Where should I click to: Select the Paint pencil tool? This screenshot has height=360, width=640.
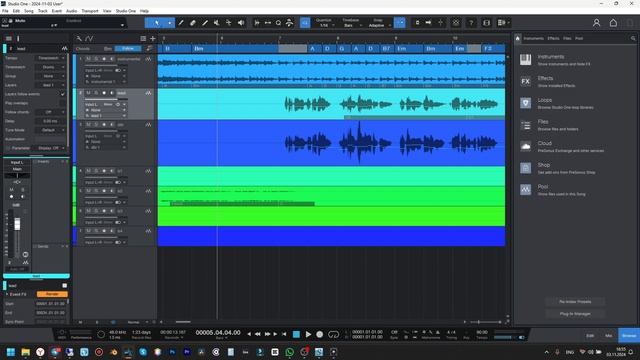pyautogui.click(x=205, y=23)
